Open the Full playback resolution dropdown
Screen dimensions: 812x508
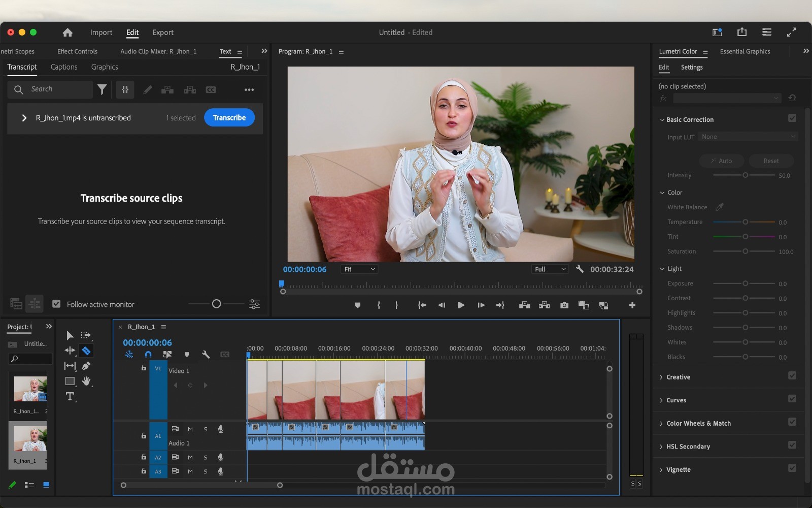[550, 269]
